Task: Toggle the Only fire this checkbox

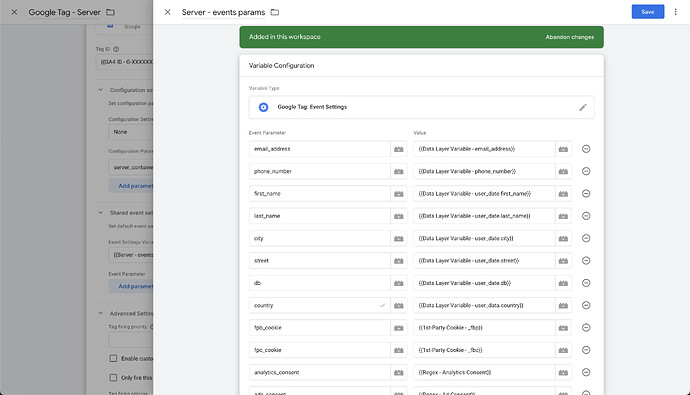Action: (113, 378)
